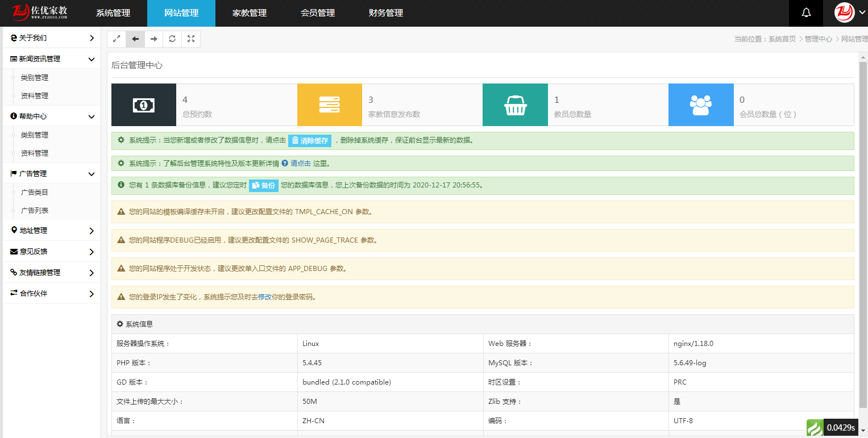Click the list icon on 家教信息发布数 card
This screenshot has width=868, height=438.
click(x=330, y=105)
